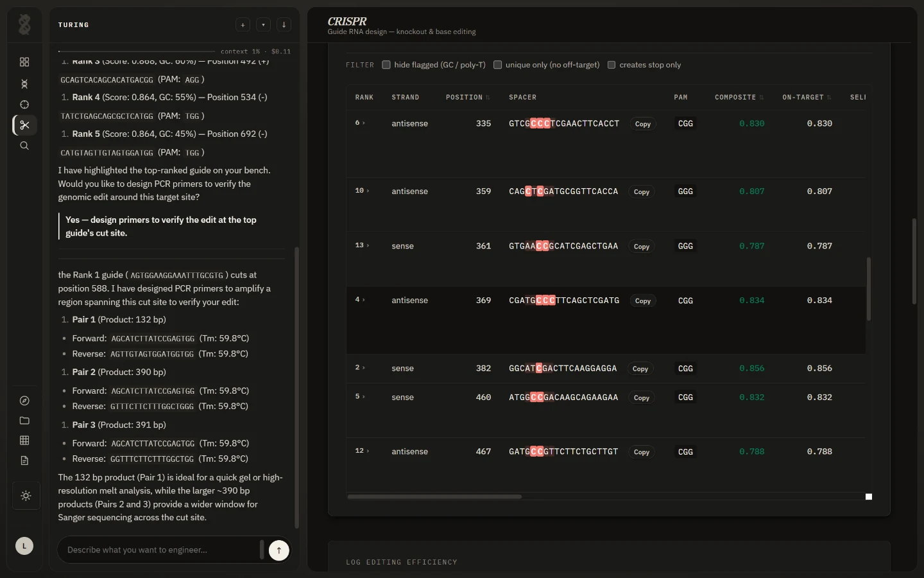Copy spacer GTGAACCGCATCGAGCTGAA

pyautogui.click(x=641, y=247)
